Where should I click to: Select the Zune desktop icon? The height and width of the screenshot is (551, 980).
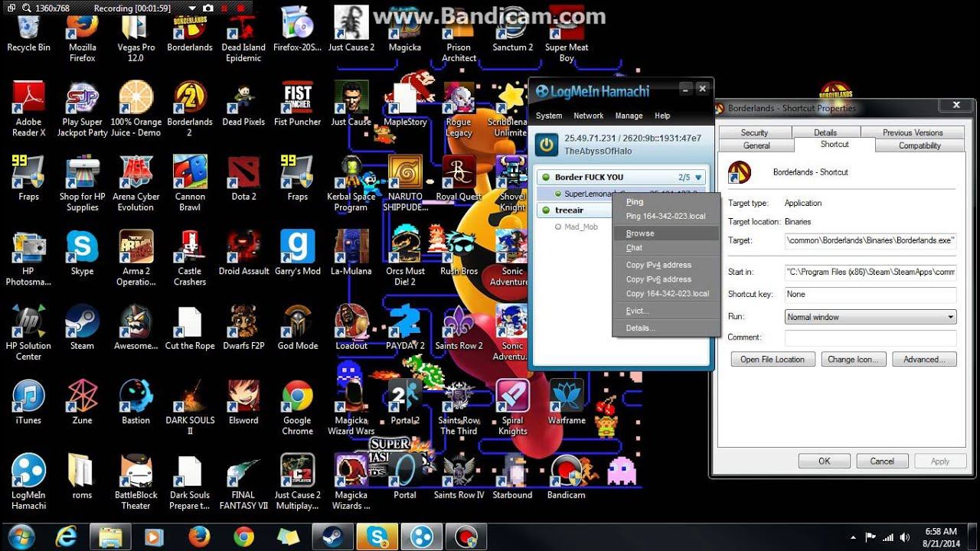[x=82, y=401]
